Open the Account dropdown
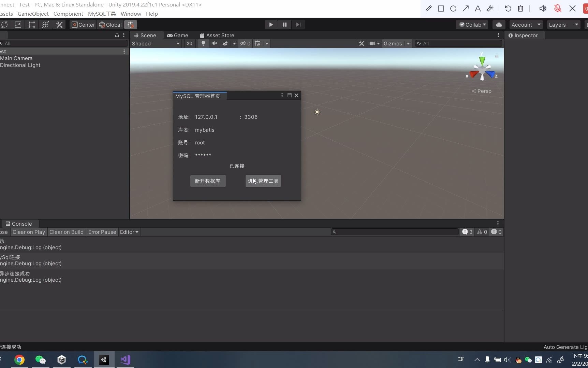This screenshot has width=588, height=368. point(526,25)
